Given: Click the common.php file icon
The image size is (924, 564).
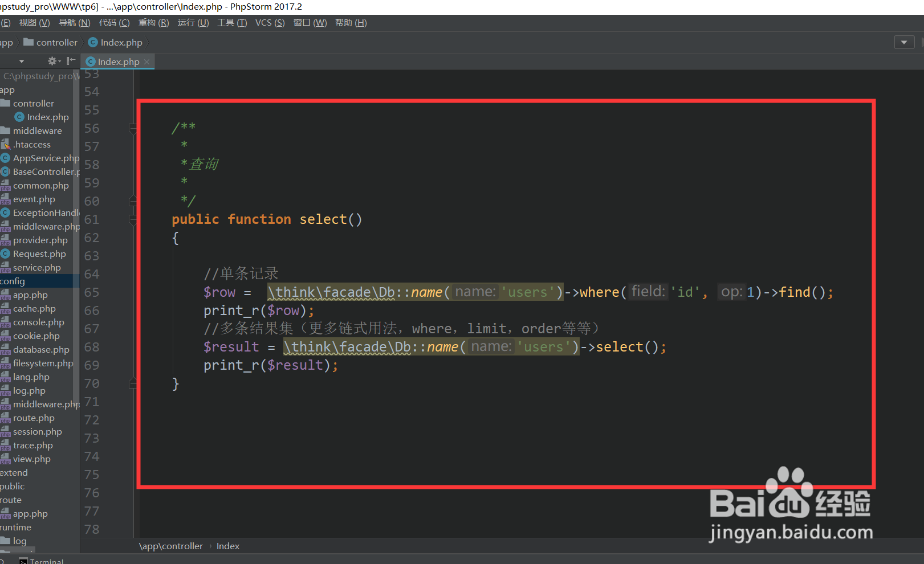Looking at the screenshot, I should (x=6, y=185).
